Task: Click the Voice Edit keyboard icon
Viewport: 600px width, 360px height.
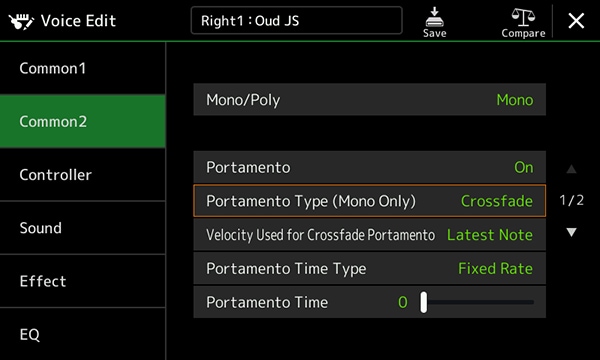Action: [x=21, y=21]
